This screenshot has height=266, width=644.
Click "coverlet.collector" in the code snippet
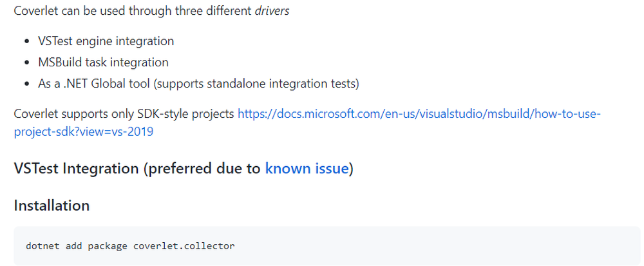(184, 246)
